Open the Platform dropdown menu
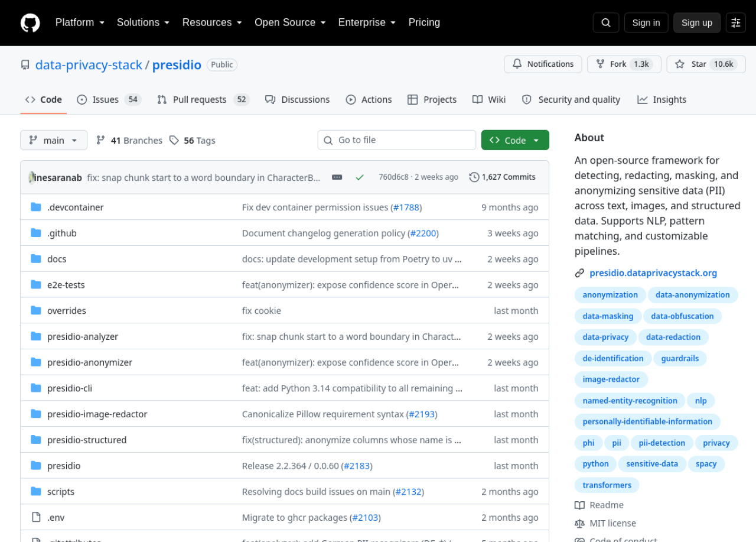Viewport: 756px width, 542px height. 80,22
